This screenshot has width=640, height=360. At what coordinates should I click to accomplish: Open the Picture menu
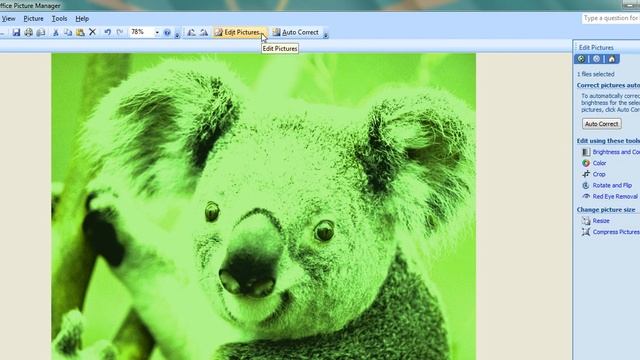[x=33, y=19]
